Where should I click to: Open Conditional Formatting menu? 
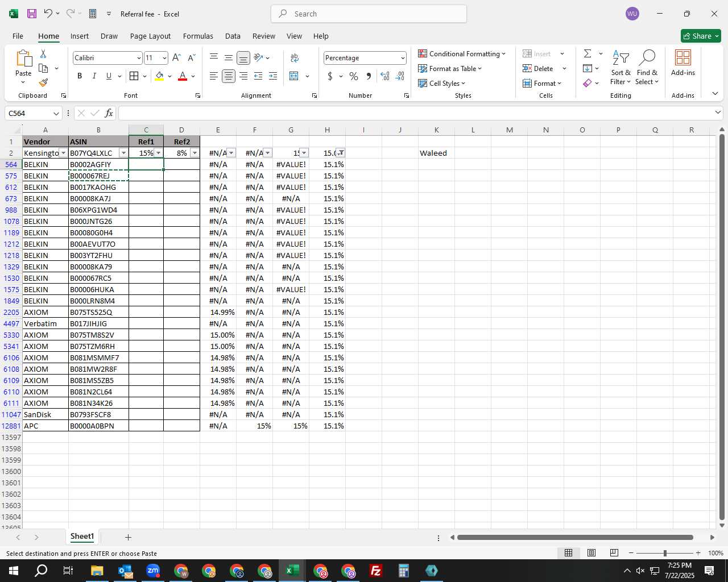point(462,53)
